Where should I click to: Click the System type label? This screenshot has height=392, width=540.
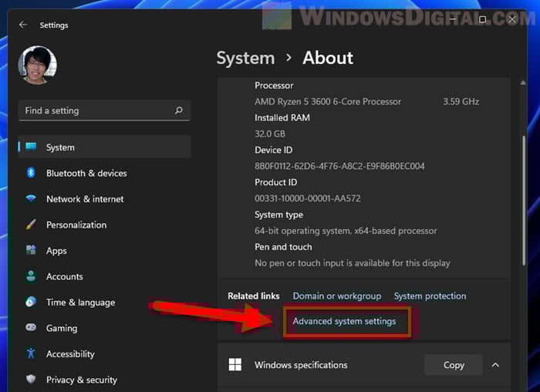point(278,215)
